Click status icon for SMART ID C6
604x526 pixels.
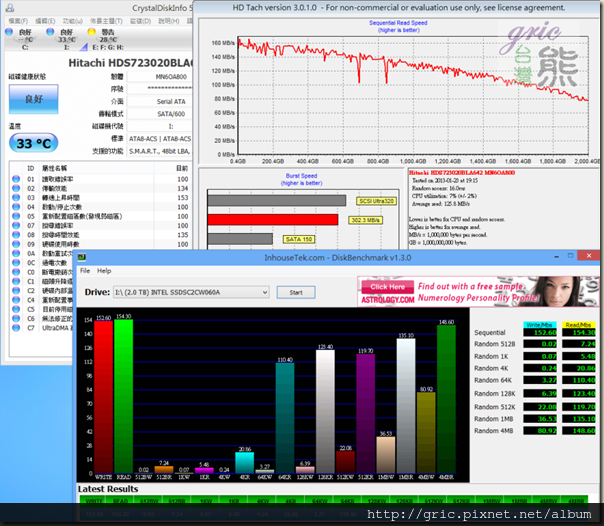[x=16, y=318]
